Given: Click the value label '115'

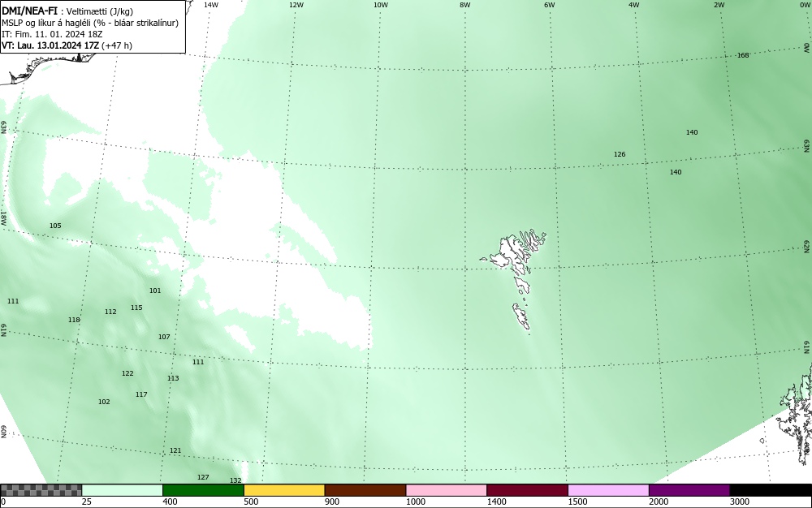Looking at the screenshot, I should 136,308.
